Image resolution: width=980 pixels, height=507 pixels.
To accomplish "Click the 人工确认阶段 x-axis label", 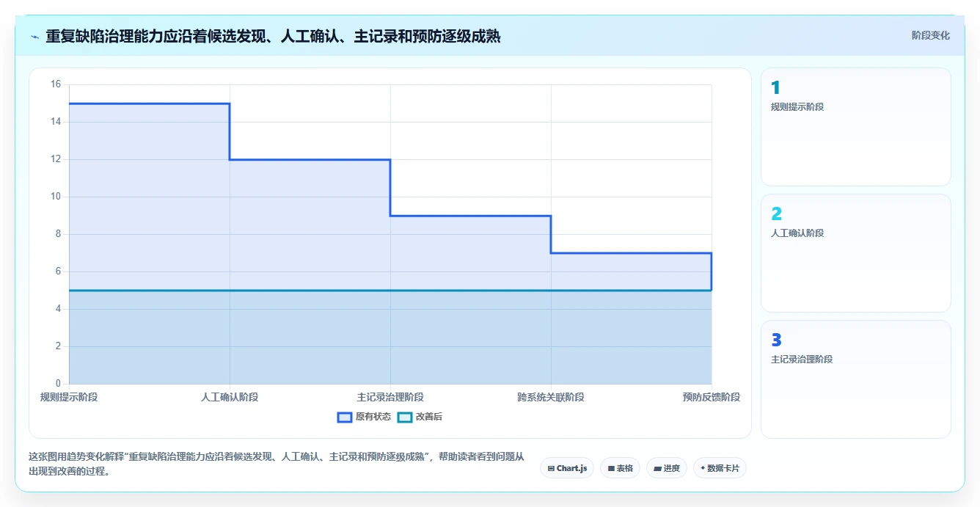I will [x=230, y=397].
